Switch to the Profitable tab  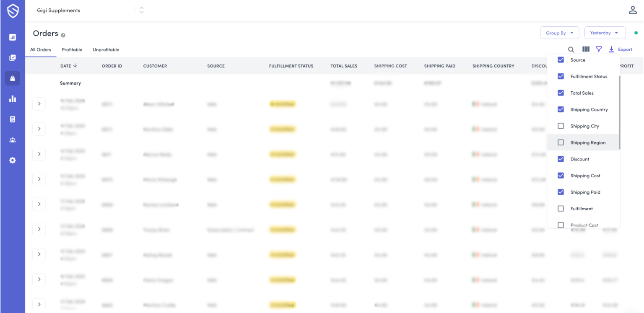click(x=72, y=50)
